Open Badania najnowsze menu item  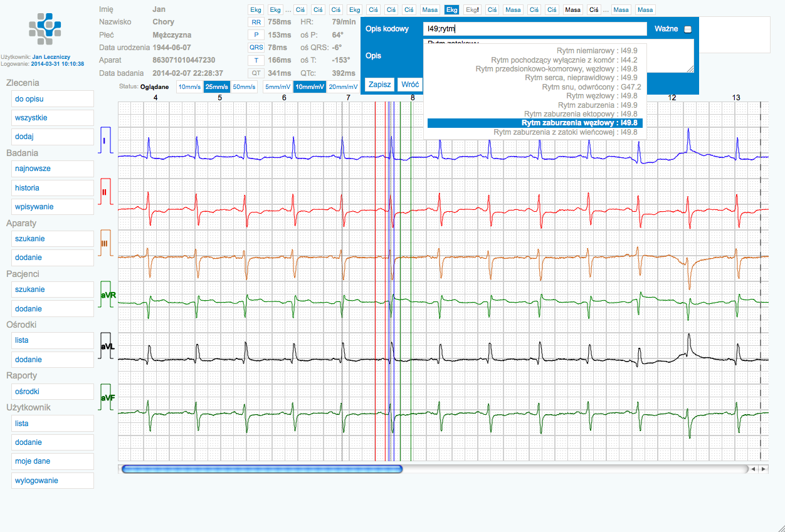(53, 169)
